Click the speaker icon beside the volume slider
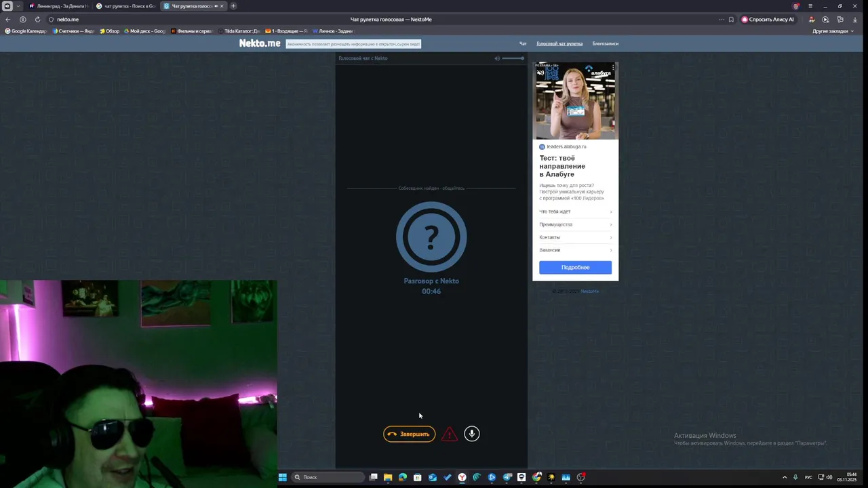Screen dimensions: 868x488 (x=497, y=58)
